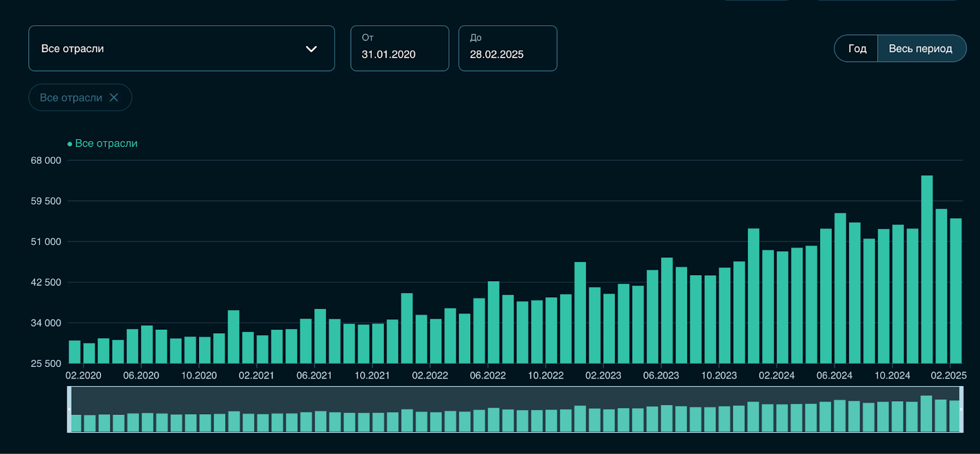Screen dimensions: 980x454
Task: Open the До end date field
Action: pyautogui.click(x=508, y=48)
